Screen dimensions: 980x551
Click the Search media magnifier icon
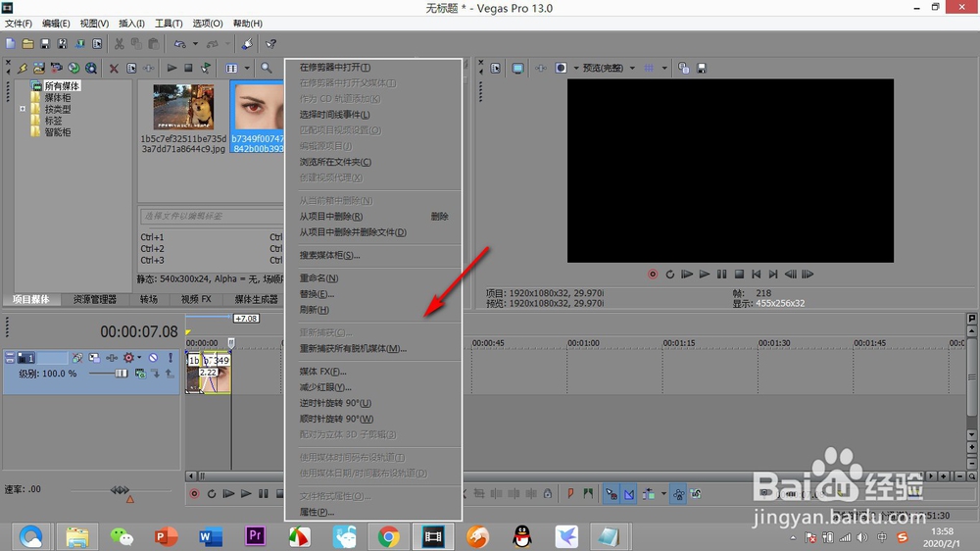(267, 69)
